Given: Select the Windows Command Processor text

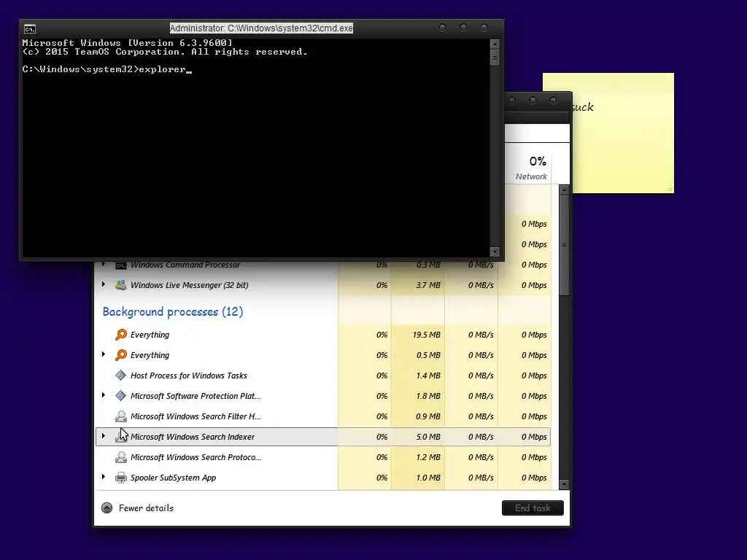Looking at the screenshot, I should click(x=185, y=265).
